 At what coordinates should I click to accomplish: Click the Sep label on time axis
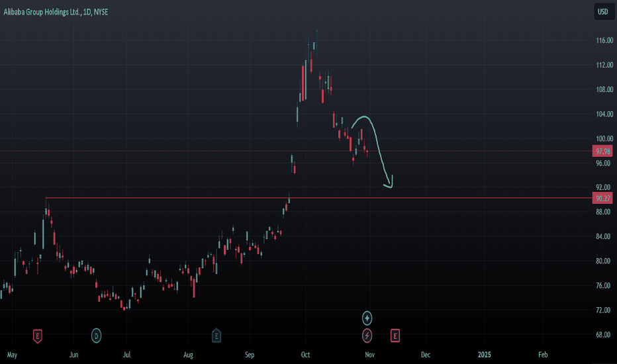pyautogui.click(x=250, y=355)
